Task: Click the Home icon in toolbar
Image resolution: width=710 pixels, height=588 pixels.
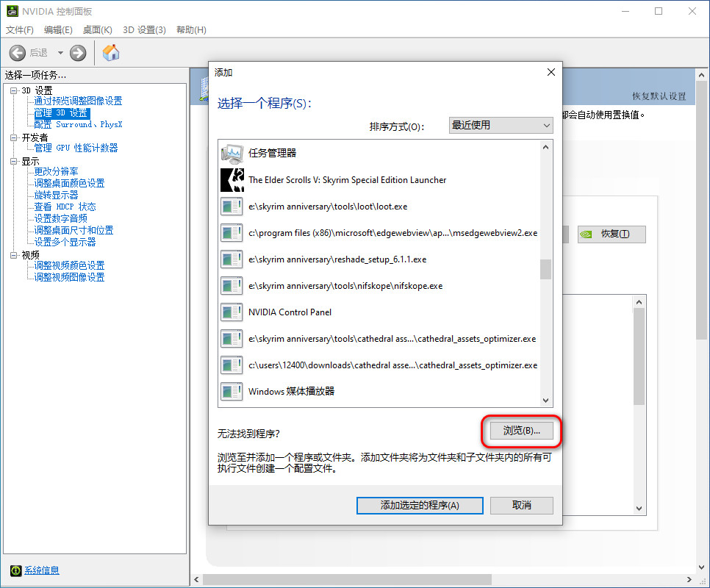Action: coord(111,53)
